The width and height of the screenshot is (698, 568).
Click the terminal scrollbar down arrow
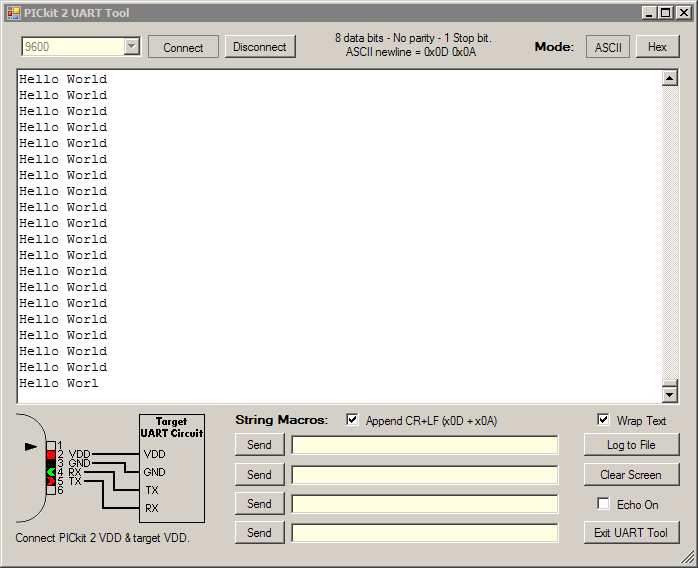[x=670, y=394]
